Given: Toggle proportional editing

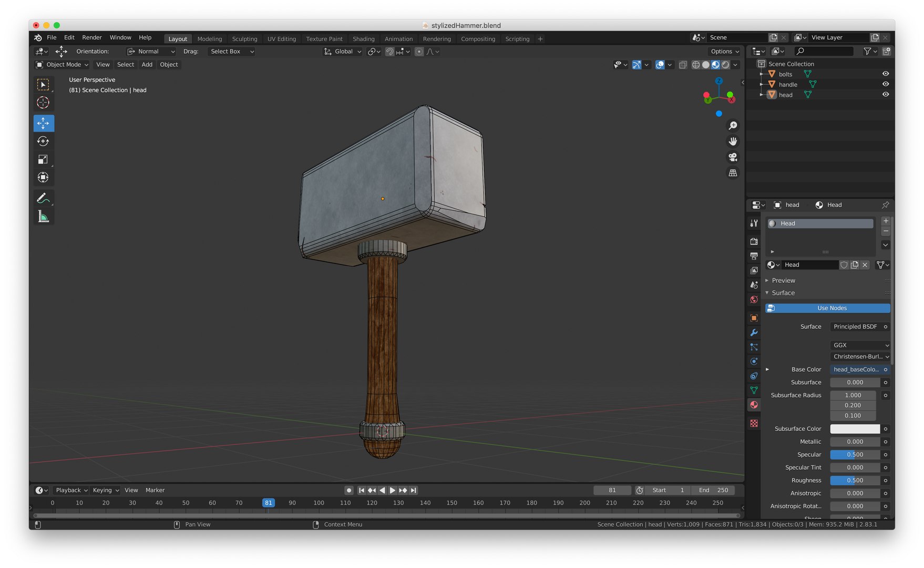Looking at the screenshot, I should click(419, 52).
